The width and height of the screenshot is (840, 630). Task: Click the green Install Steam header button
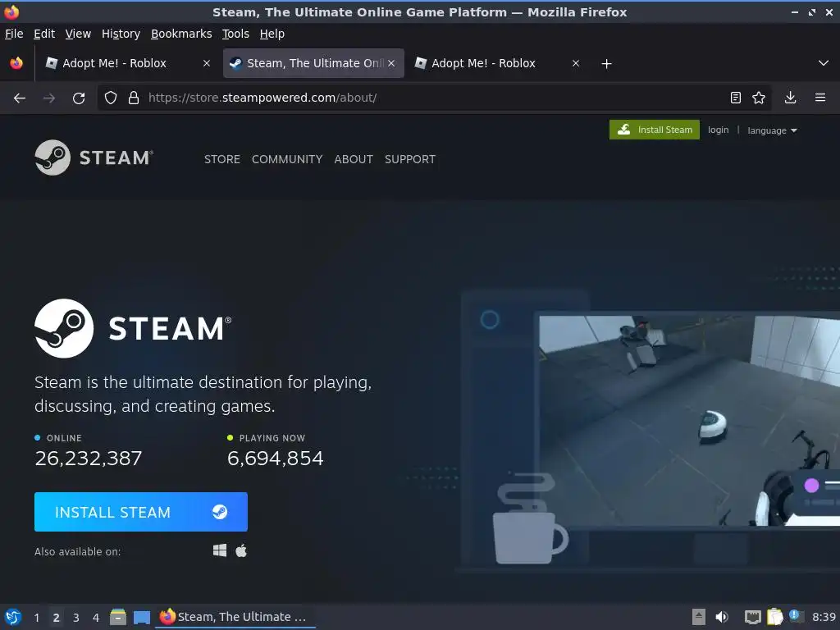pos(654,130)
